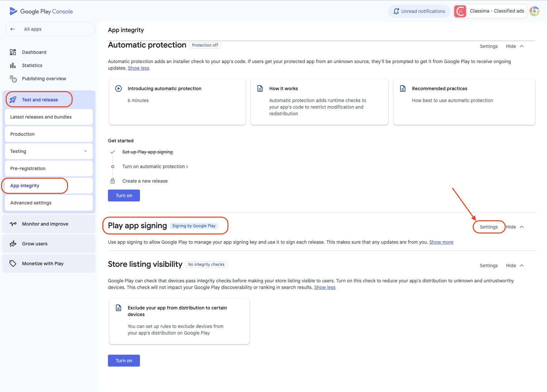The height and width of the screenshot is (392, 547).
Task: Click Show less link under Automatic protection
Action: 138,68
